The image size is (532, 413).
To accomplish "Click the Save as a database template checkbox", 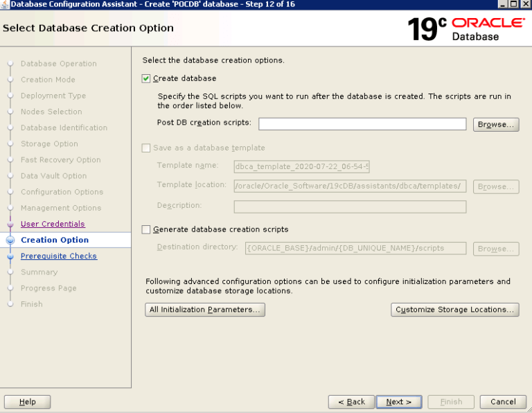I will click(146, 148).
